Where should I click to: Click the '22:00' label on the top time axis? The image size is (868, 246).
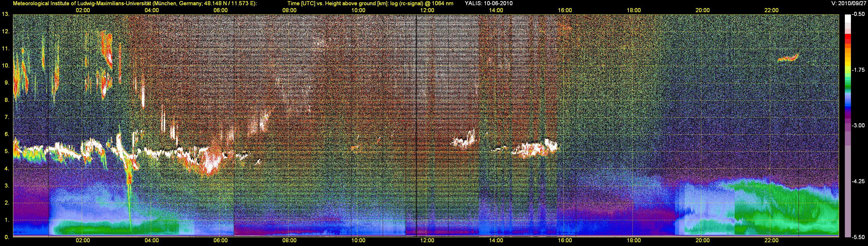click(x=771, y=10)
